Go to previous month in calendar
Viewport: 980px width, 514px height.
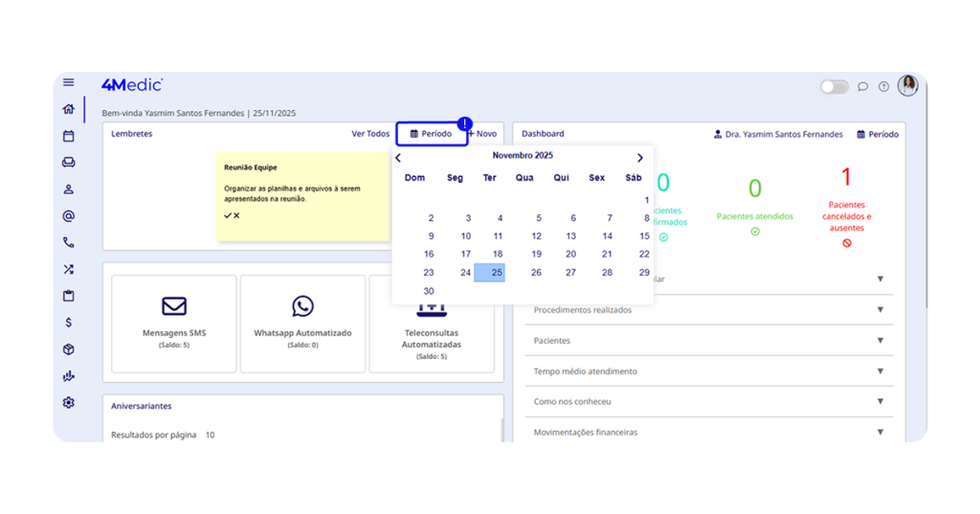point(399,158)
